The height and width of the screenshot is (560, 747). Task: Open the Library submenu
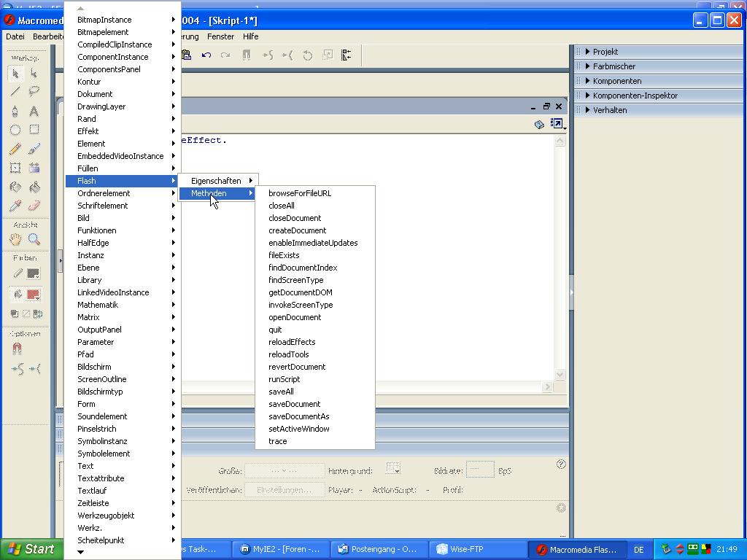(123, 280)
